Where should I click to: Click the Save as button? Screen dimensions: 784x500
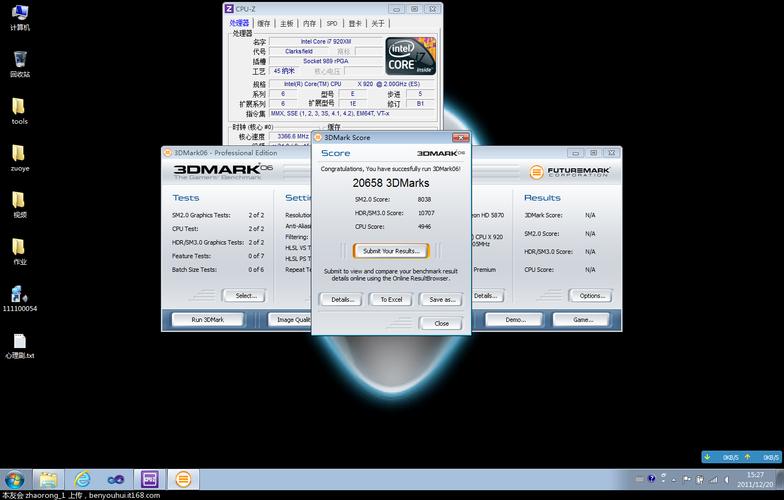[442, 300]
